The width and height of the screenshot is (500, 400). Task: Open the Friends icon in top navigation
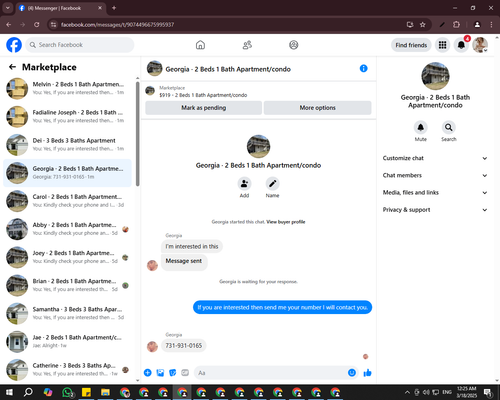(247, 45)
